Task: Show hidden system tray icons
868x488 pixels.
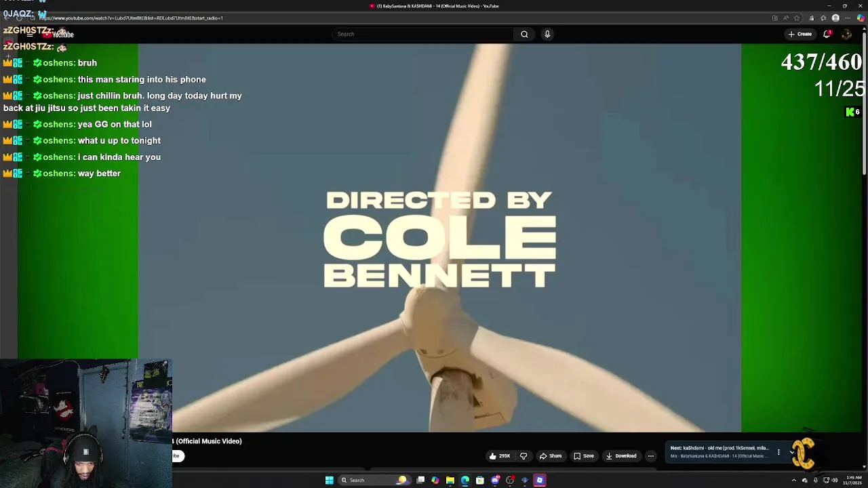Action: point(793,480)
